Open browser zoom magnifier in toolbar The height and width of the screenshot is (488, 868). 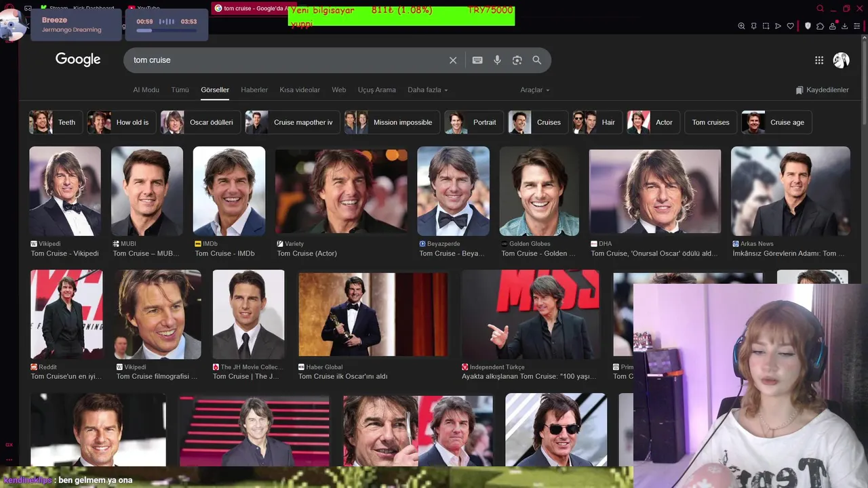[x=741, y=26]
